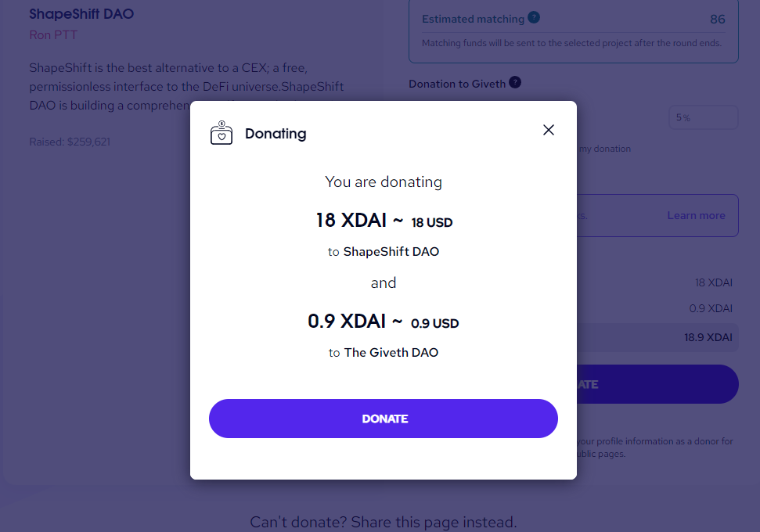Confirm with the DONATE button in modal

pyautogui.click(x=384, y=419)
